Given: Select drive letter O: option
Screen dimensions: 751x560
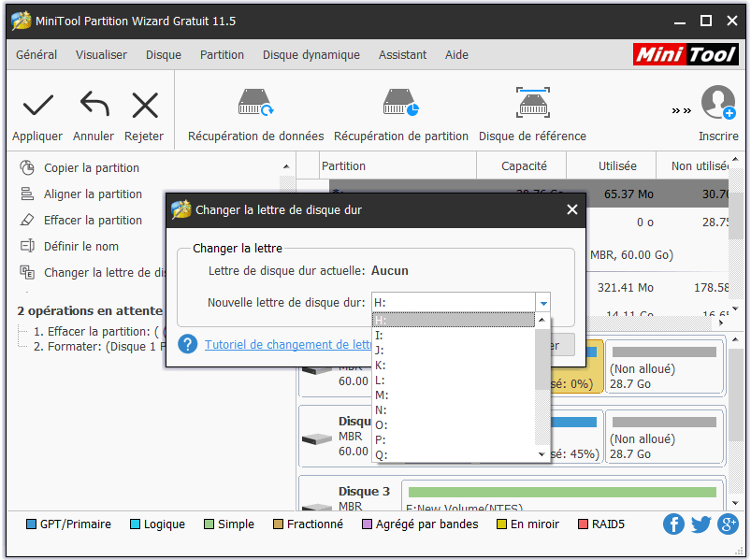Looking at the screenshot, I should [453, 425].
